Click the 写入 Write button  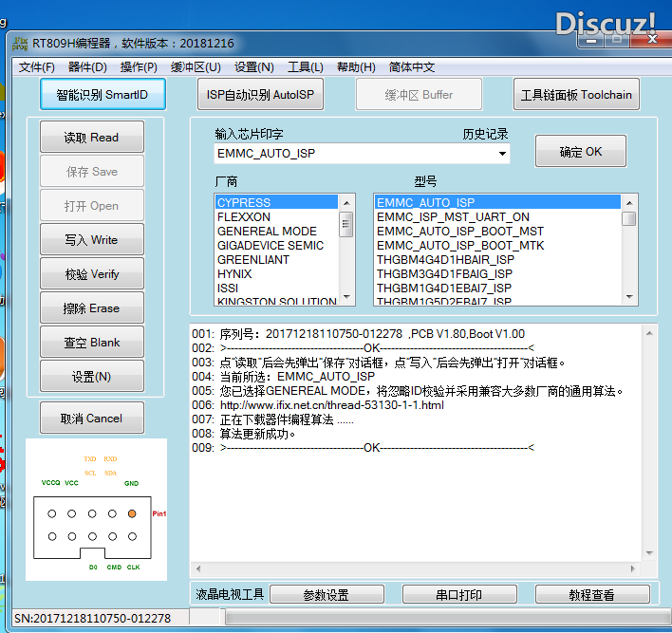point(92,239)
